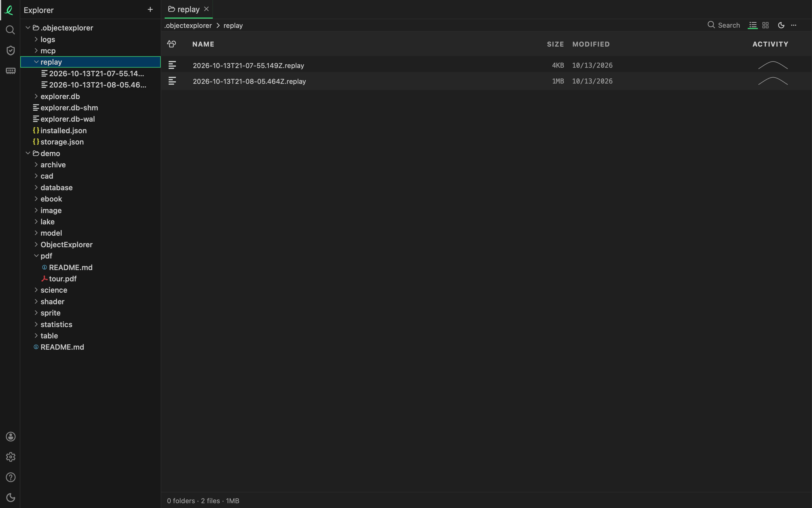Click the ObjectExplorer leaf logo icon
812x508 pixels.
click(9, 10)
